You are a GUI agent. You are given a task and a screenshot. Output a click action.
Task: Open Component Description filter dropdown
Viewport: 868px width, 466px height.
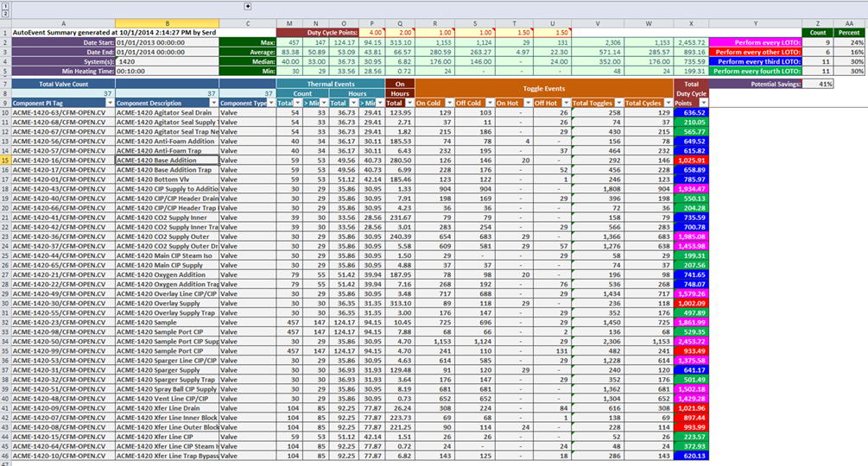[213, 103]
